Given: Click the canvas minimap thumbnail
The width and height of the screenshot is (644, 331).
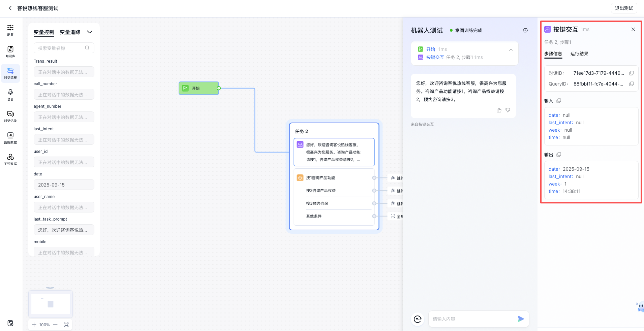Looking at the screenshot, I should point(51,304).
